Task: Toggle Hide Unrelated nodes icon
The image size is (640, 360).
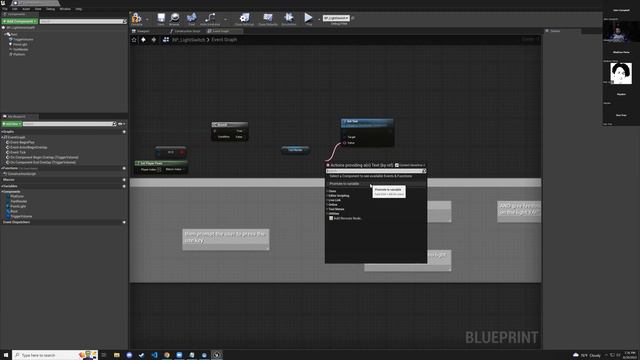Action: 210,18
